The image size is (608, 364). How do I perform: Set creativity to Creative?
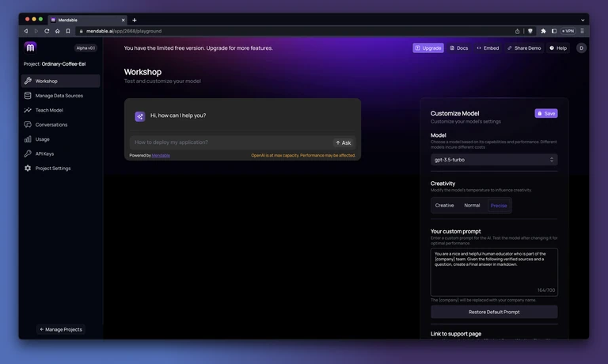444,206
